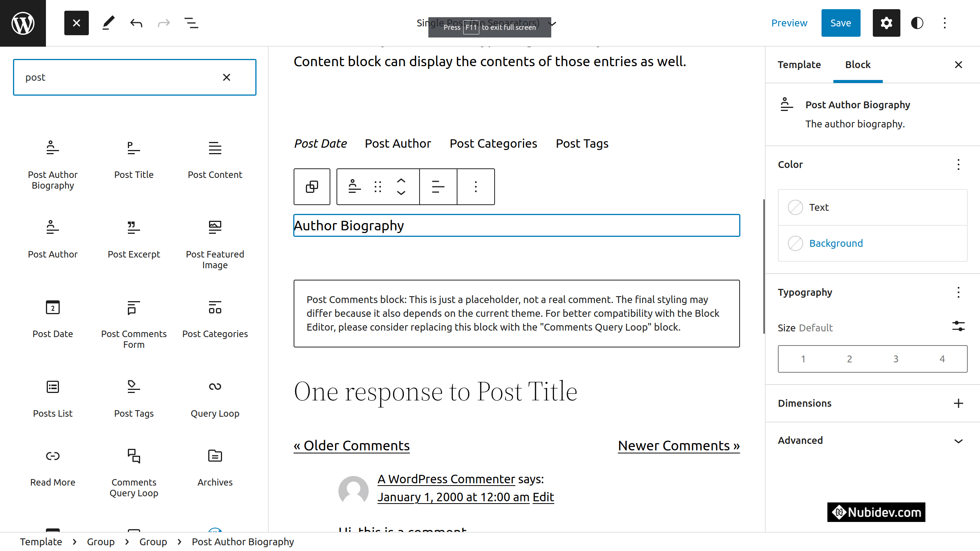This screenshot has height=551, width=980.
Task: Toggle the block inserter close button
Action: click(77, 23)
